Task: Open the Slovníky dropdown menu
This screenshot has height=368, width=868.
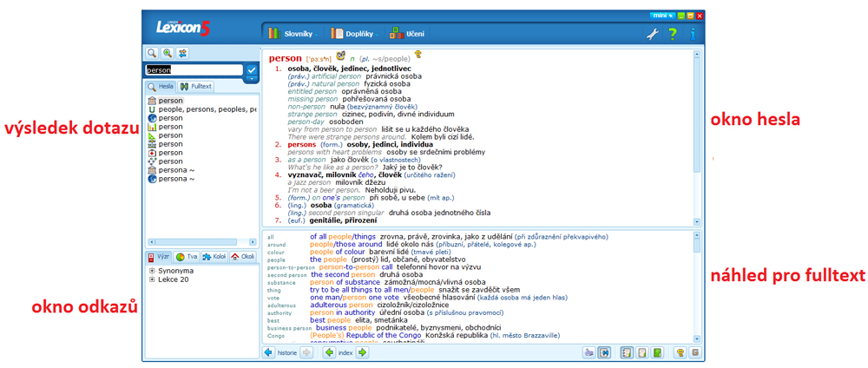Action: 293,34
